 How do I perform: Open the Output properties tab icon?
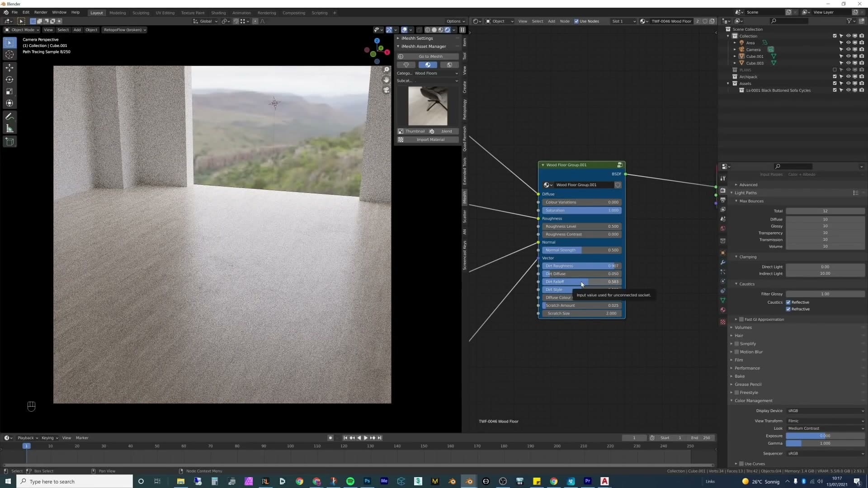(x=723, y=200)
